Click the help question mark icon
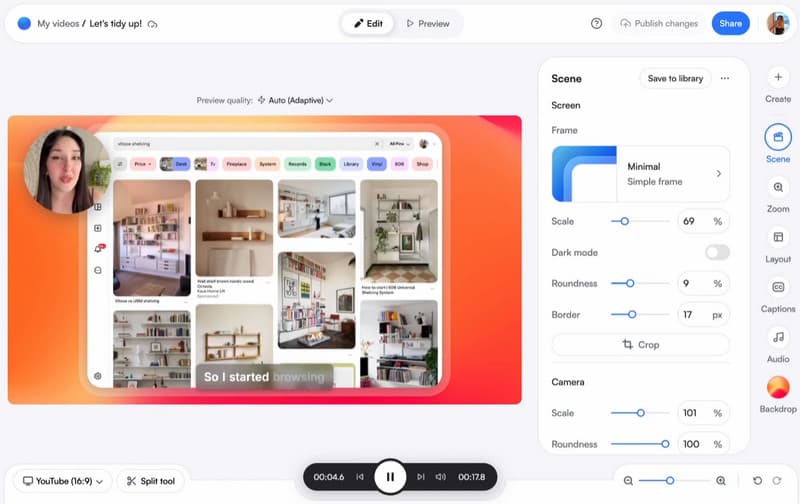 click(x=597, y=23)
